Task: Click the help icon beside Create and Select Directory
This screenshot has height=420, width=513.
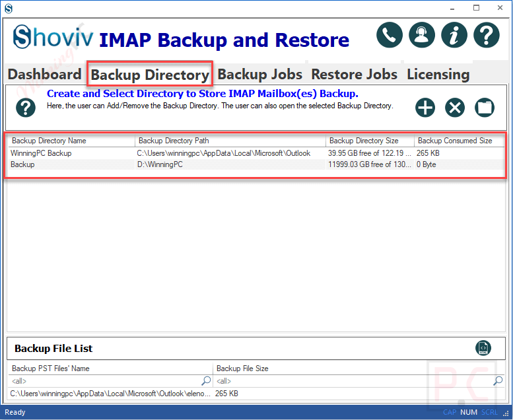Action: (26, 108)
